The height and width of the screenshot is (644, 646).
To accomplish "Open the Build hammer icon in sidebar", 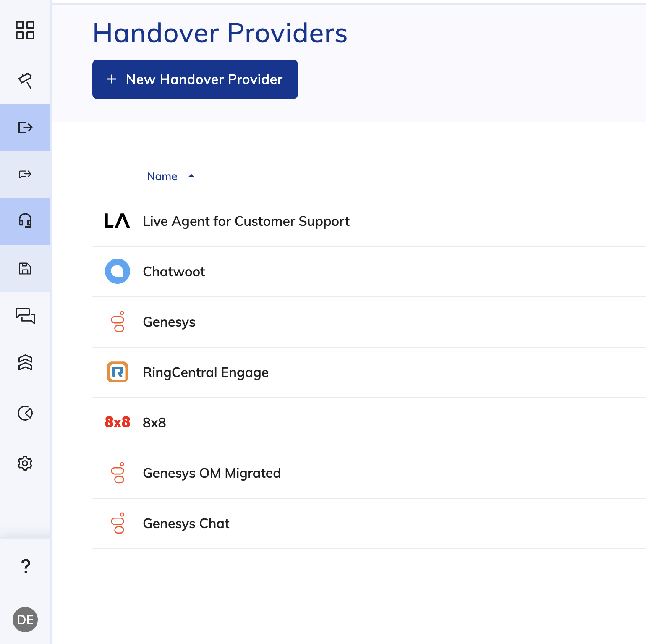I will [x=25, y=80].
